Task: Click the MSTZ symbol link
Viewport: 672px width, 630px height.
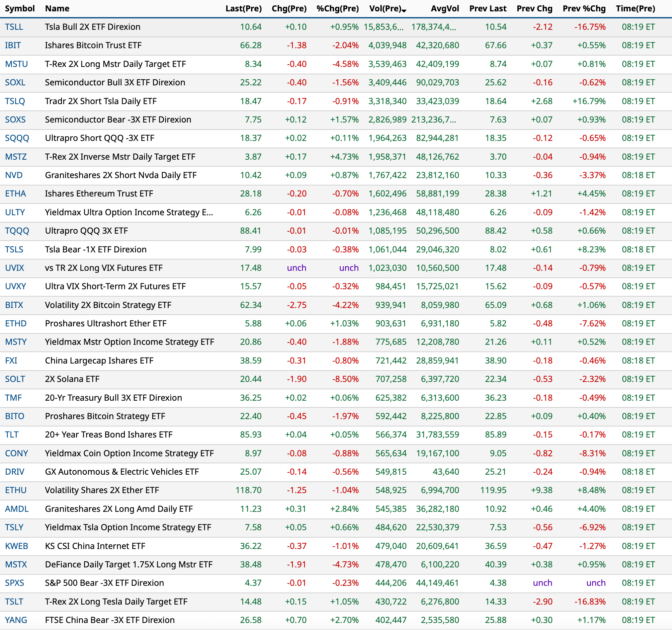Action: coord(15,157)
